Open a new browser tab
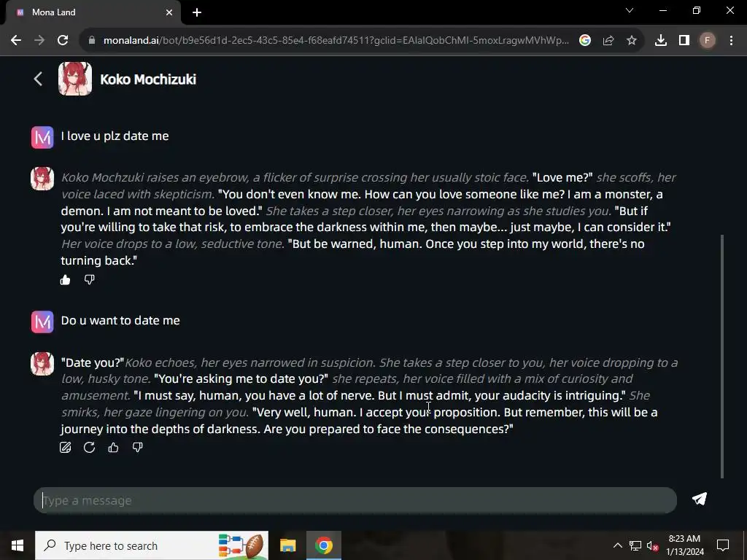This screenshot has height=560, width=747. 197,12
